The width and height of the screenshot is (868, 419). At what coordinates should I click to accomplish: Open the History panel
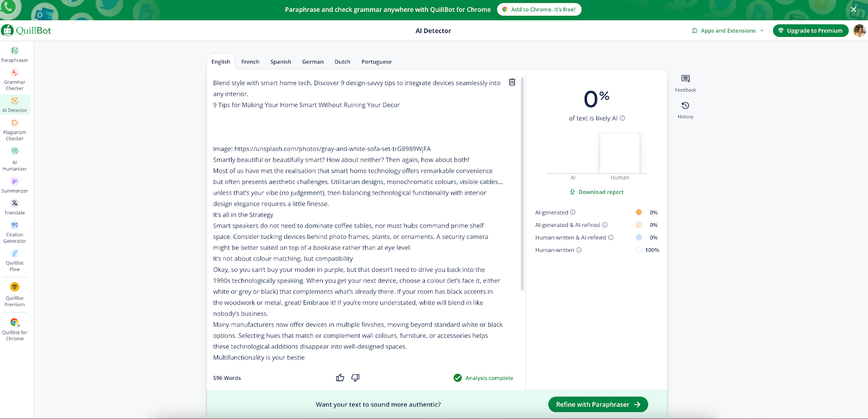click(x=685, y=110)
